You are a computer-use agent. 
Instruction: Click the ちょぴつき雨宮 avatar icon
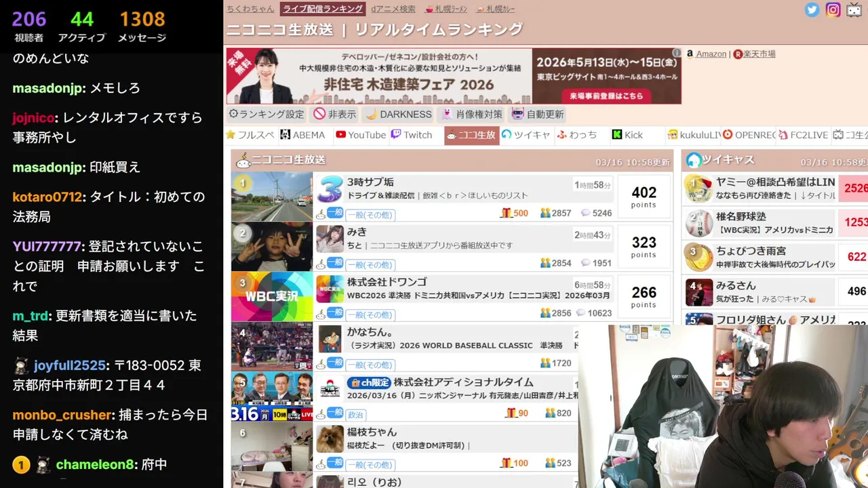(x=698, y=258)
